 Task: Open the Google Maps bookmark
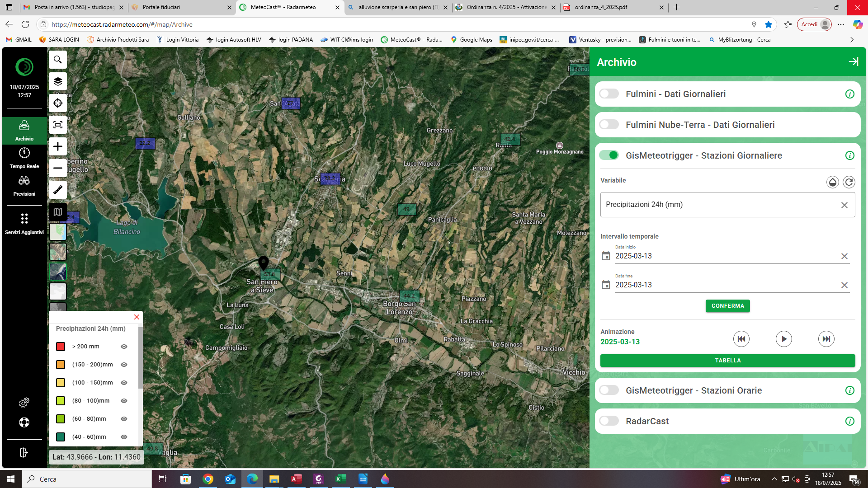click(471, 40)
